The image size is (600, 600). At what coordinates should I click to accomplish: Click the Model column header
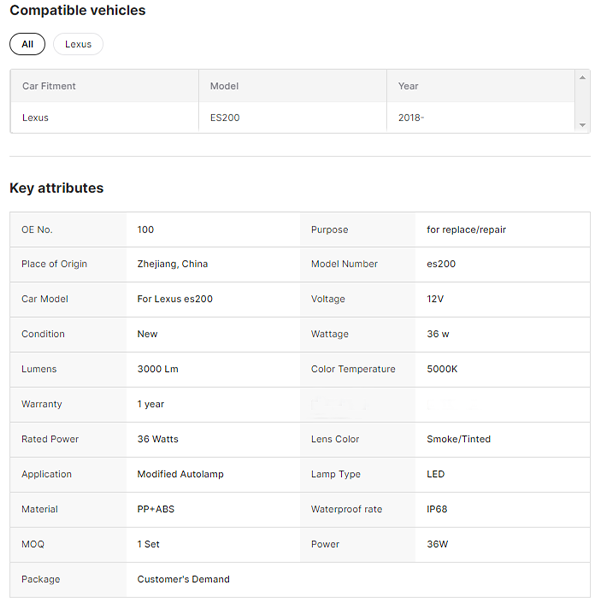(224, 86)
